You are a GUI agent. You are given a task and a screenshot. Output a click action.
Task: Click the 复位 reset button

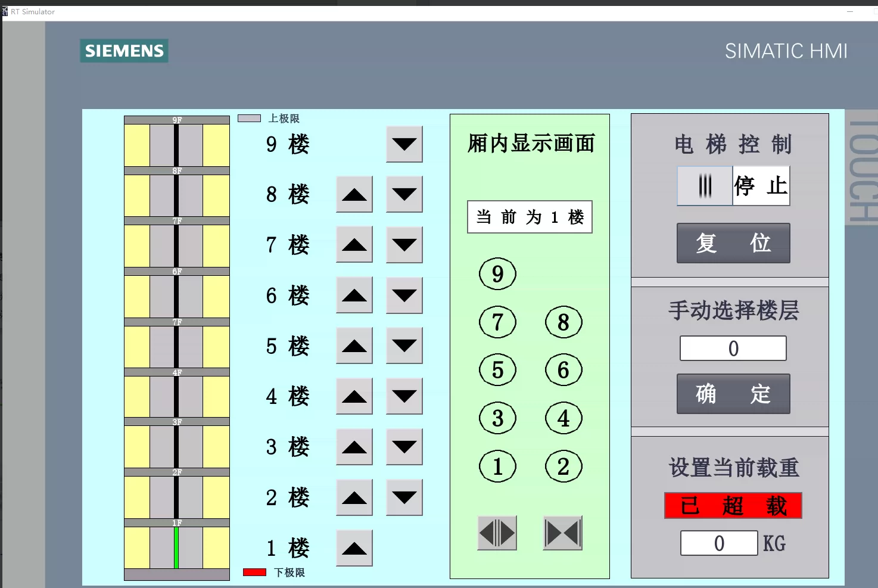tap(734, 243)
